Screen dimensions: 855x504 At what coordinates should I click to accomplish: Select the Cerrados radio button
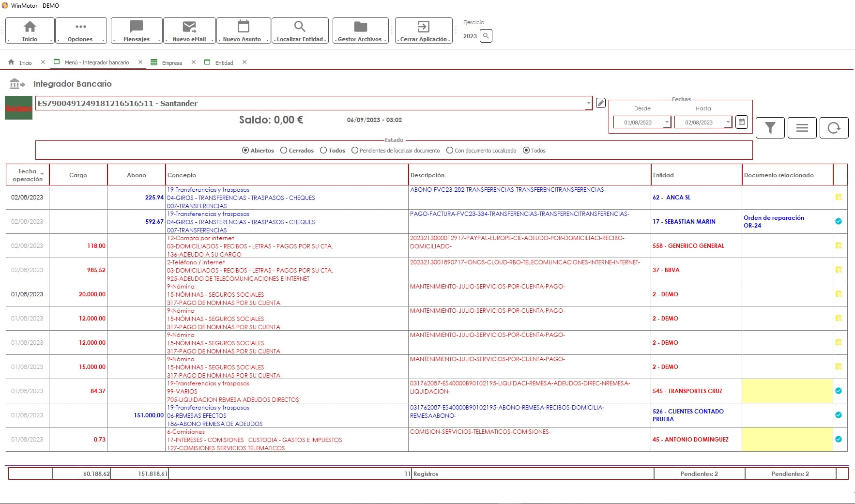click(284, 151)
